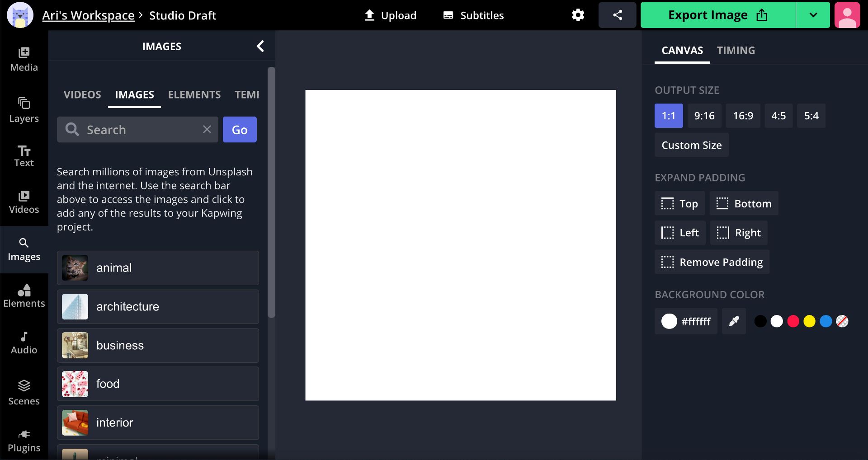Click the Kapwing cat logo
The image size is (868, 460).
(20, 15)
